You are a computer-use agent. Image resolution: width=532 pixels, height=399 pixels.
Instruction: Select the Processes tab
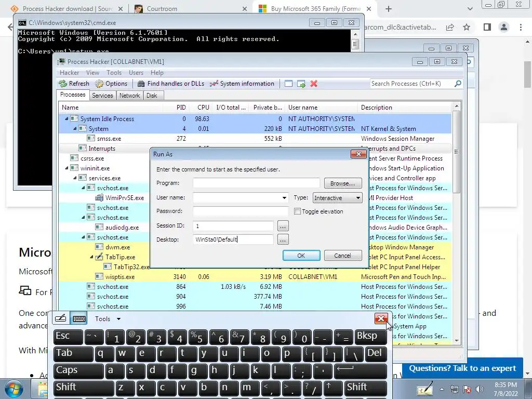(73, 95)
